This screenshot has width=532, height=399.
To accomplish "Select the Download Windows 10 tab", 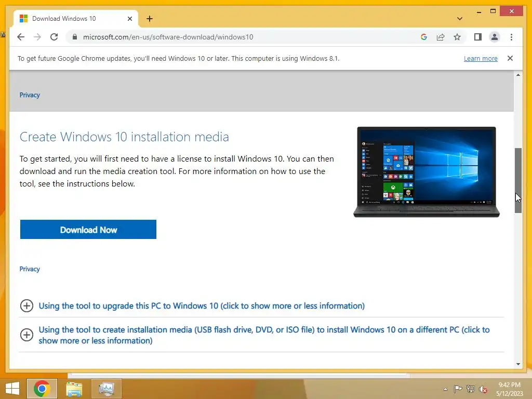I will tap(76, 19).
